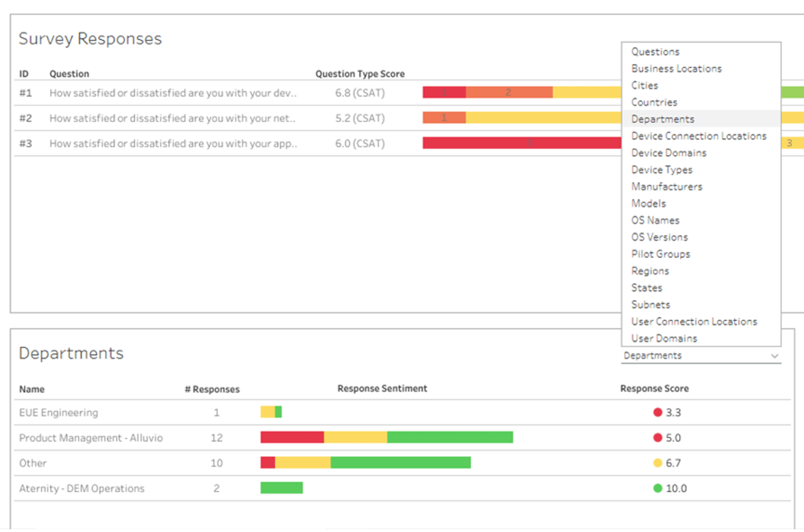The image size is (804, 532).
Task: Click the orange segment labeled 2 in question #1
Action: click(508, 92)
